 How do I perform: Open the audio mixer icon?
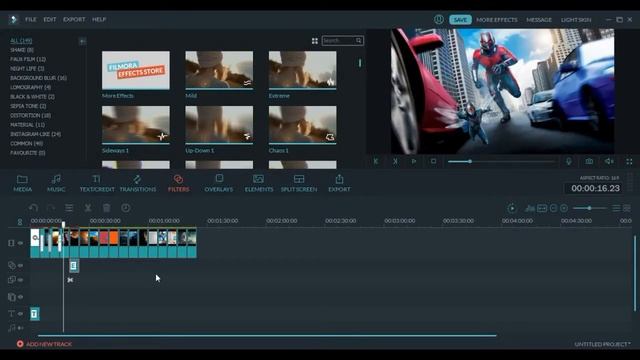pos(530,209)
